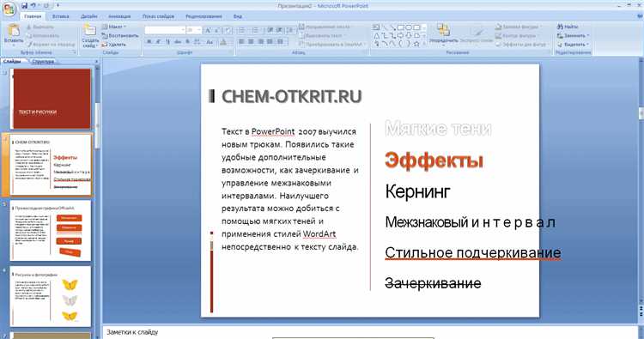Align text right in Абзац group
The width and height of the screenshot is (644, 339).
(x=260, y=42)
